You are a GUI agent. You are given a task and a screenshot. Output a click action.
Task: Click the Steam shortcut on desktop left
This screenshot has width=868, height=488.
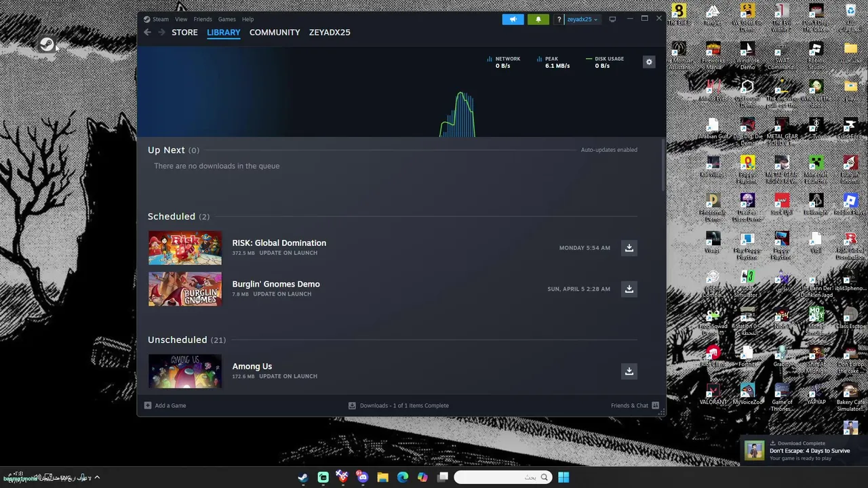46,45
